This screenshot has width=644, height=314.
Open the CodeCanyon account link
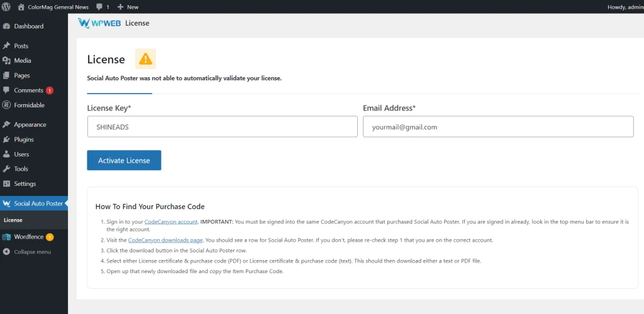coord(171,222)
